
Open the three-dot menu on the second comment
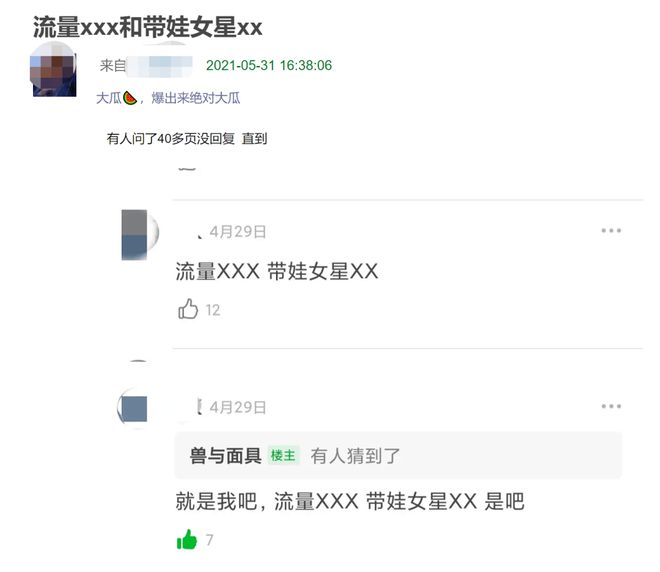(x=611, y=406)
